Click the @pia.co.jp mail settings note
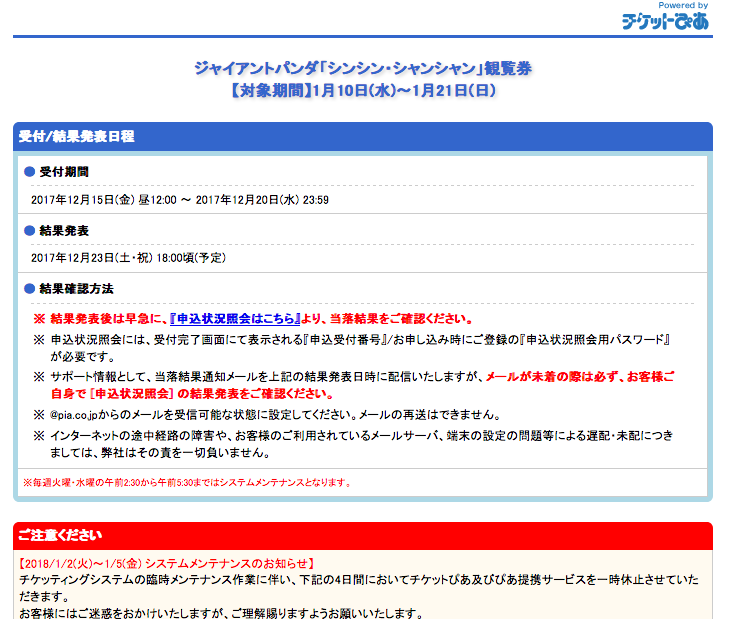The width and height of the screenshot is (752, 619). [276, 415]
